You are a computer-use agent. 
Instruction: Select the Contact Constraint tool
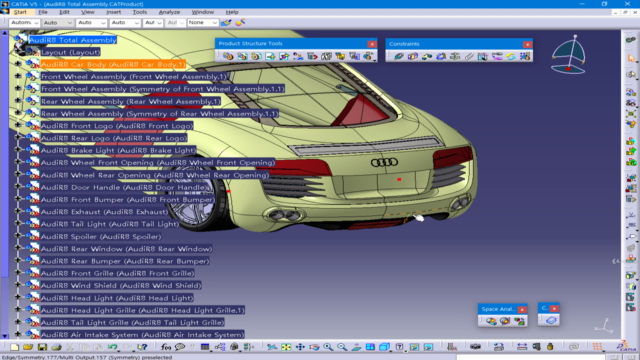click(x=413, y=56)
